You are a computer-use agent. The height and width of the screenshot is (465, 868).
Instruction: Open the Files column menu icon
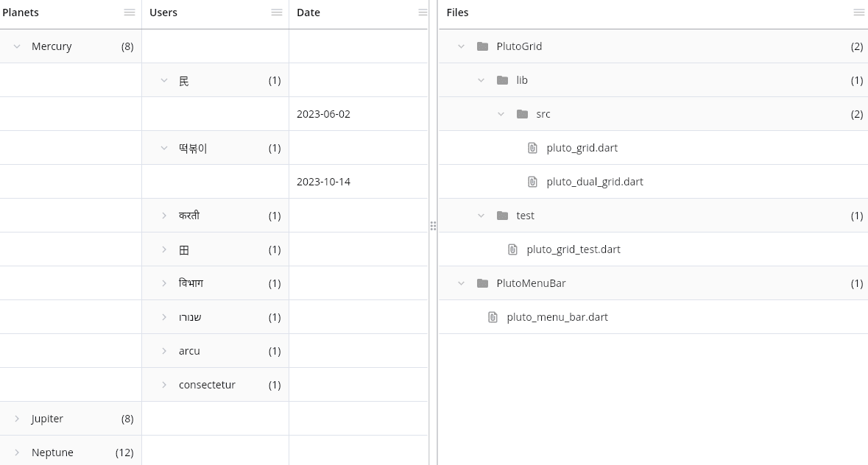858,13
